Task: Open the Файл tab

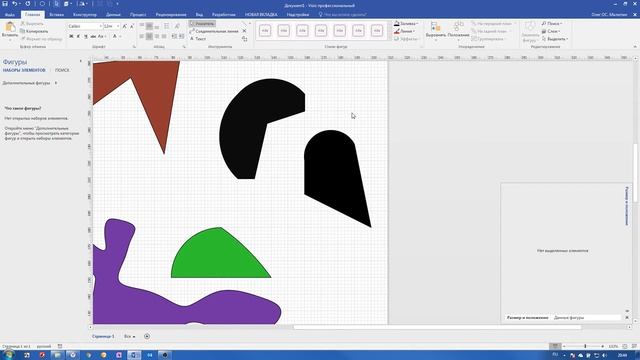Action: (10, 14)
